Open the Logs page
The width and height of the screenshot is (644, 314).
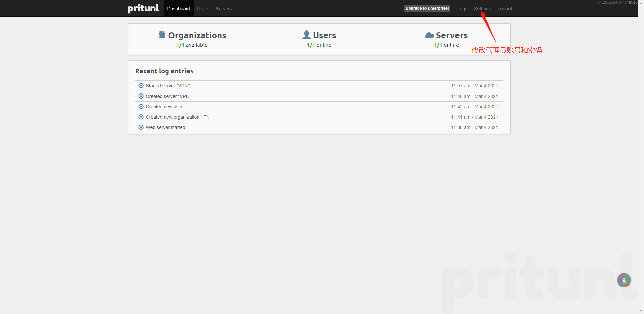[x=462, y=9]
